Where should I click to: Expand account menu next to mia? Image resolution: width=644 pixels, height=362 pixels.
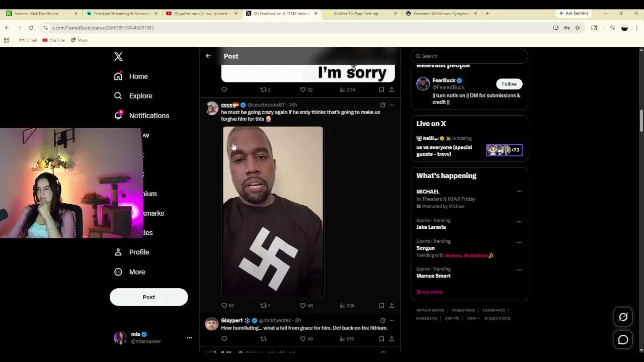pos(189,338)
